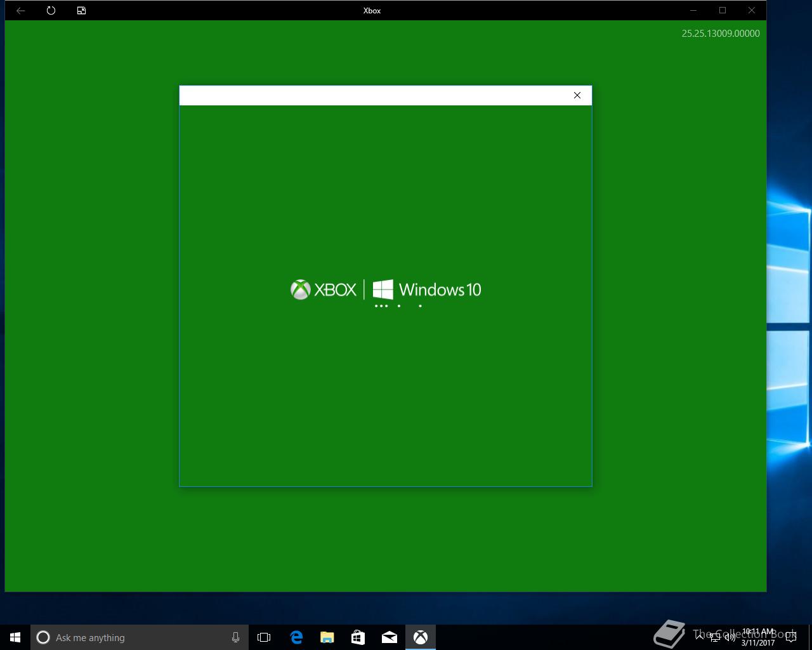The image size is (812, 650).
Task: Open the network status tray icon
Action: pyautogui.click(x=715, y=637)
